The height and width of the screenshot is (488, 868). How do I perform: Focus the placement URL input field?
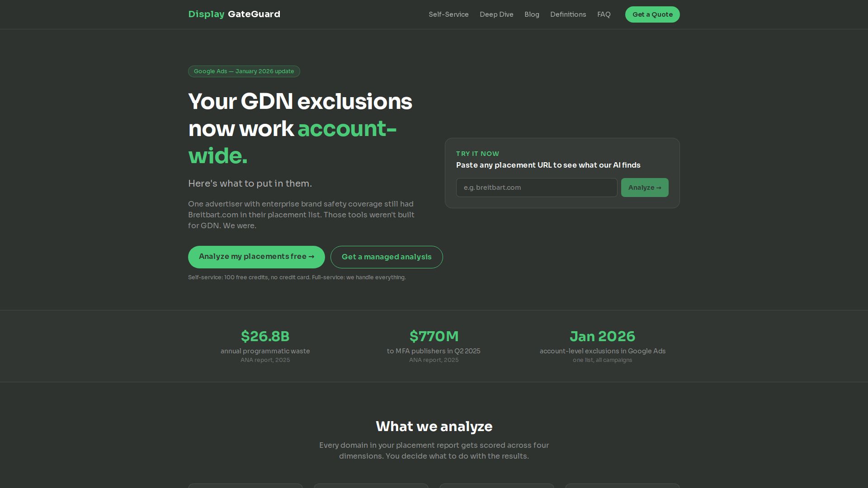tap(536, 188)
